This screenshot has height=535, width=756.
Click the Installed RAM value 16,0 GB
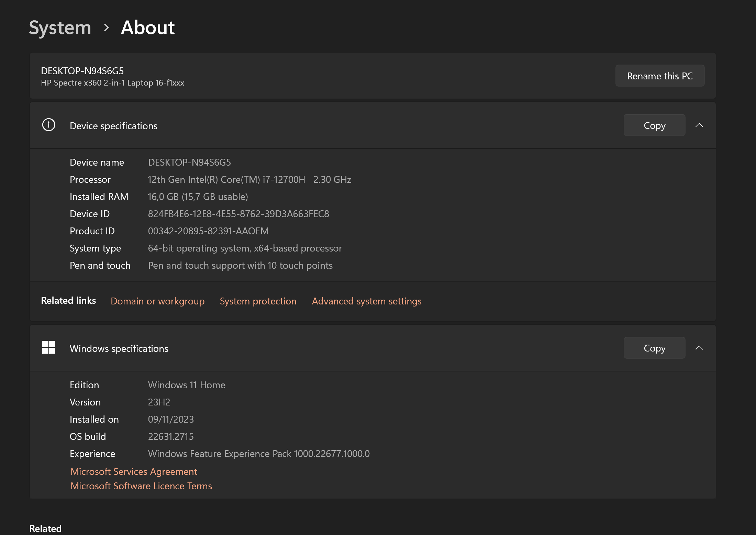coord(198,197)
